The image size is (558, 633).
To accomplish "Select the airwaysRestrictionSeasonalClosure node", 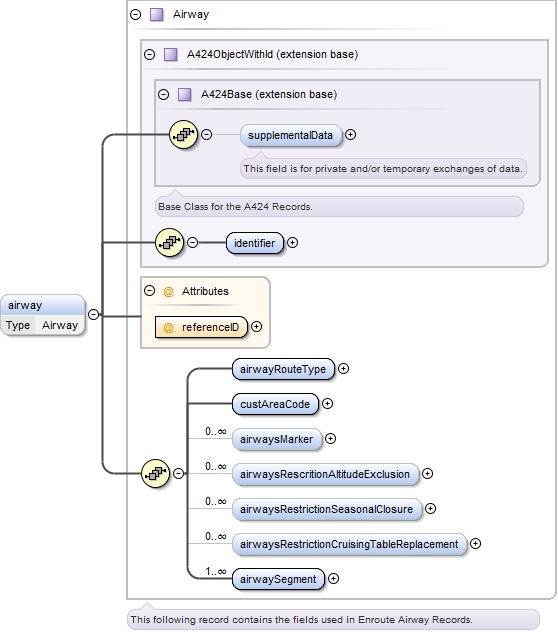I will (327, 509).
